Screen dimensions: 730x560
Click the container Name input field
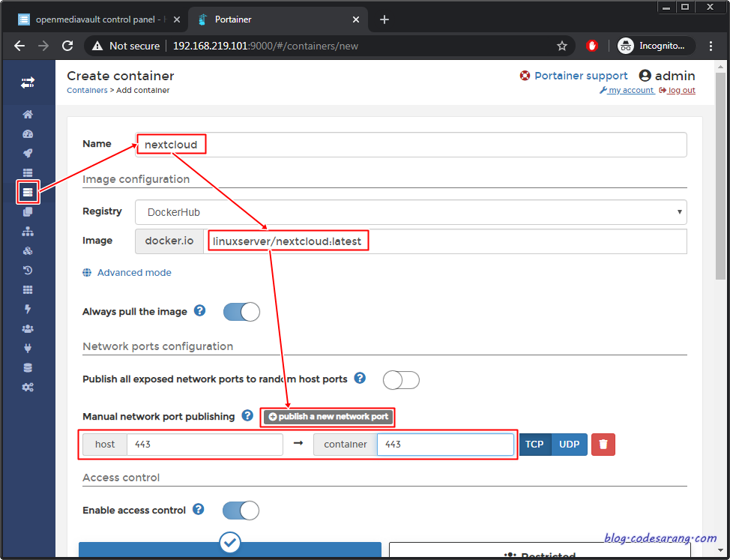(x=411, y=145)
